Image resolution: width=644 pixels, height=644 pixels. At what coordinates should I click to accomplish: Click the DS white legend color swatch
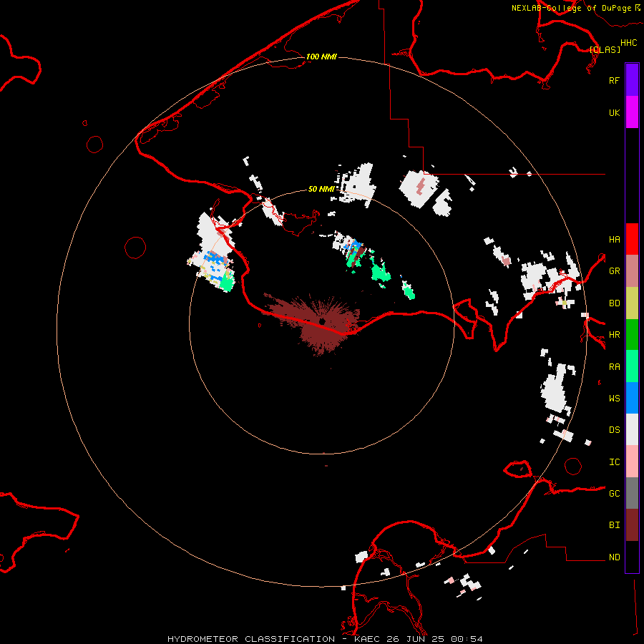point(632,429)
